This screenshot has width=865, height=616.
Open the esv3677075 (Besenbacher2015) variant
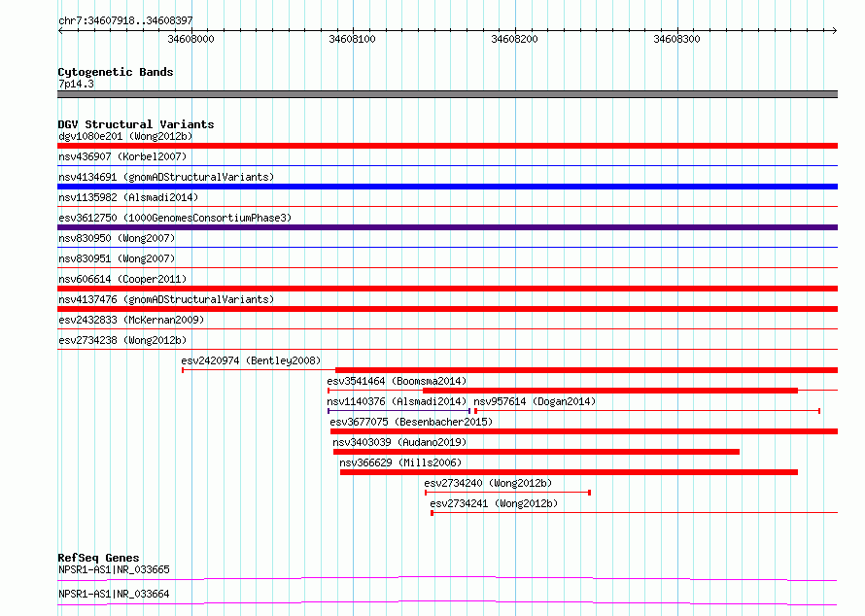pos(584,431)
